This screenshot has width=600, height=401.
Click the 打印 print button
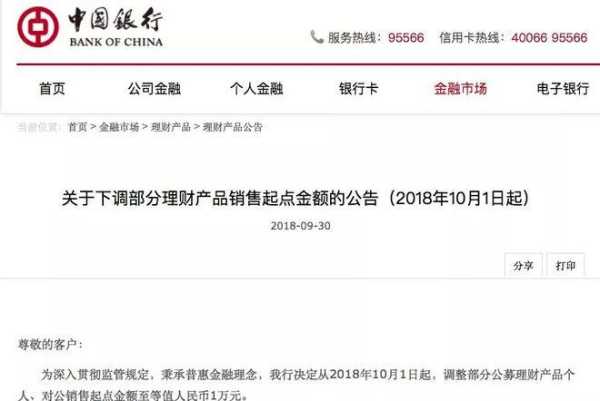tap(566, 265)
